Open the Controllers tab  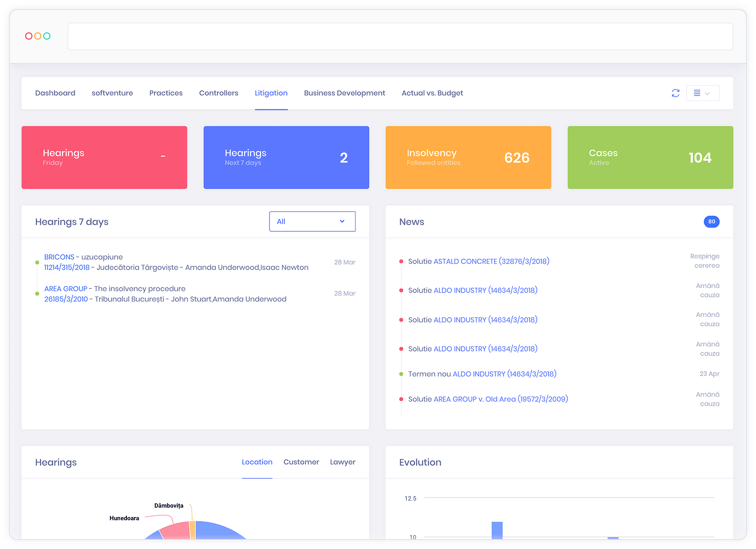tap(219, 93)
